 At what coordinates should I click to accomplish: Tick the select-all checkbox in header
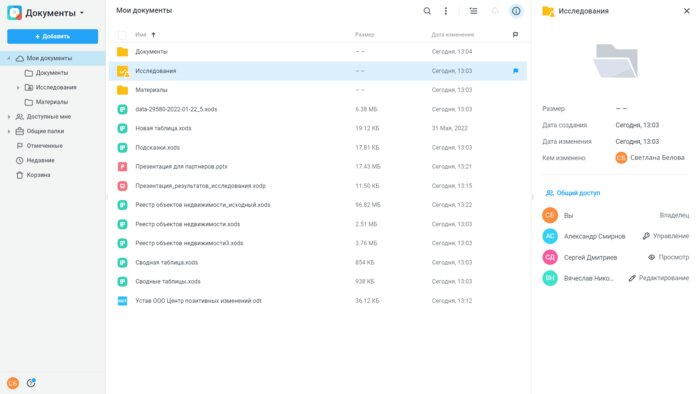coord(122,35)
